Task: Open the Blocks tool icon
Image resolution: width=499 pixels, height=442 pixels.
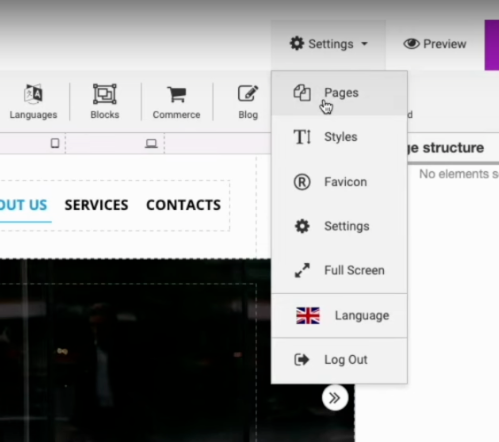Action: click(105, 94)
